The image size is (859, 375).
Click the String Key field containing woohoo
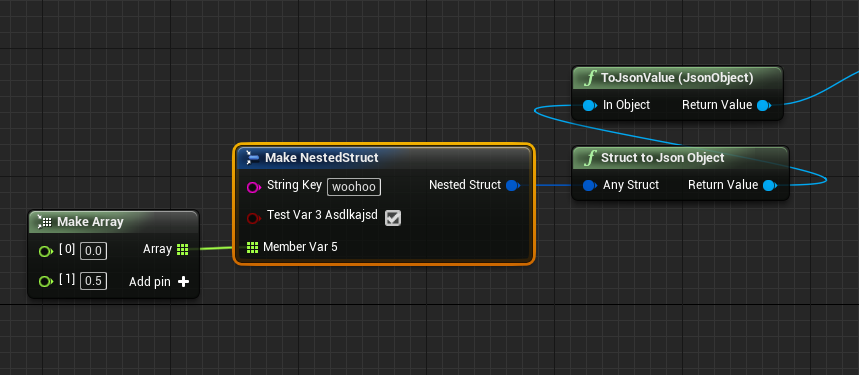pyautogui.click(x=354, y=187)
